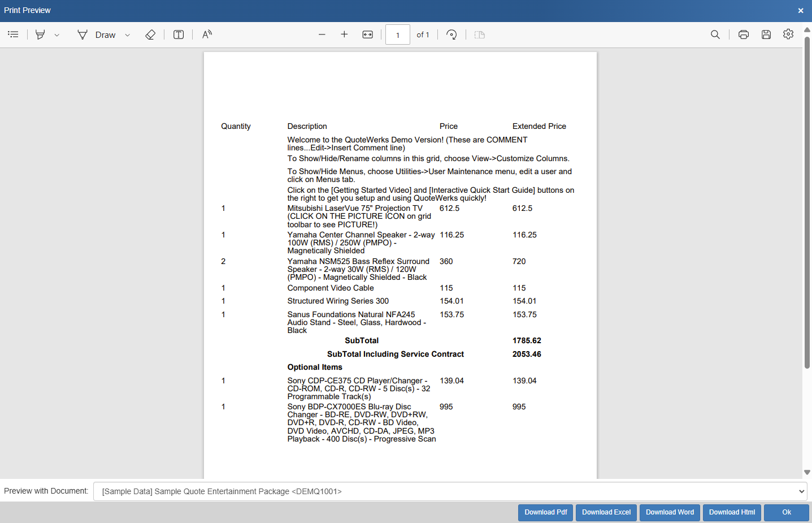Click the add text box icon

point(179,34)
